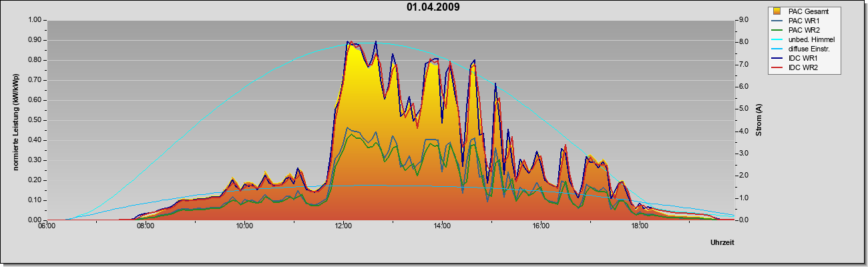Image resolution: width=868 pixels, height=267 pixels.
Task: Click the unbed. Himmel legend line
Action: click(x=778, y=39)
